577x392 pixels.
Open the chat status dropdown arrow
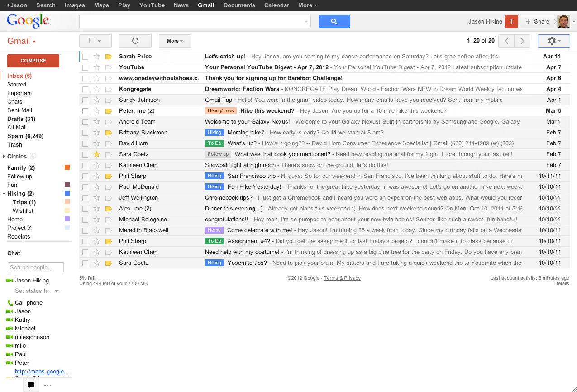57,291
